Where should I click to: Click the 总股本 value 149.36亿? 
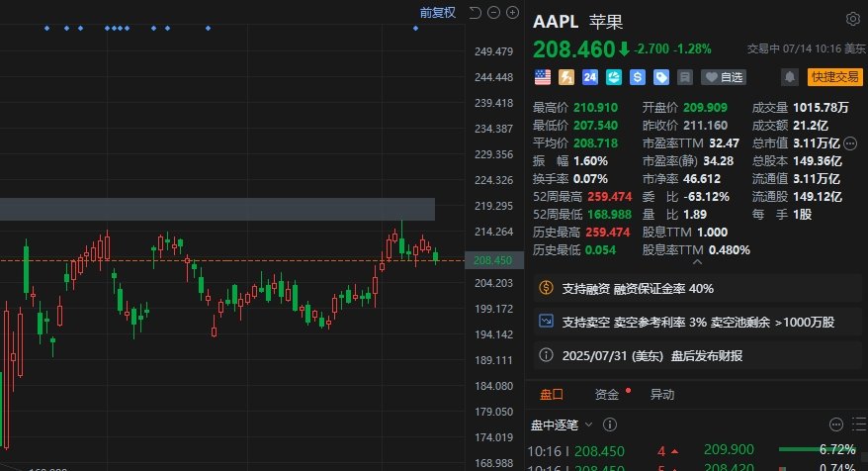(x=818, y=161)
